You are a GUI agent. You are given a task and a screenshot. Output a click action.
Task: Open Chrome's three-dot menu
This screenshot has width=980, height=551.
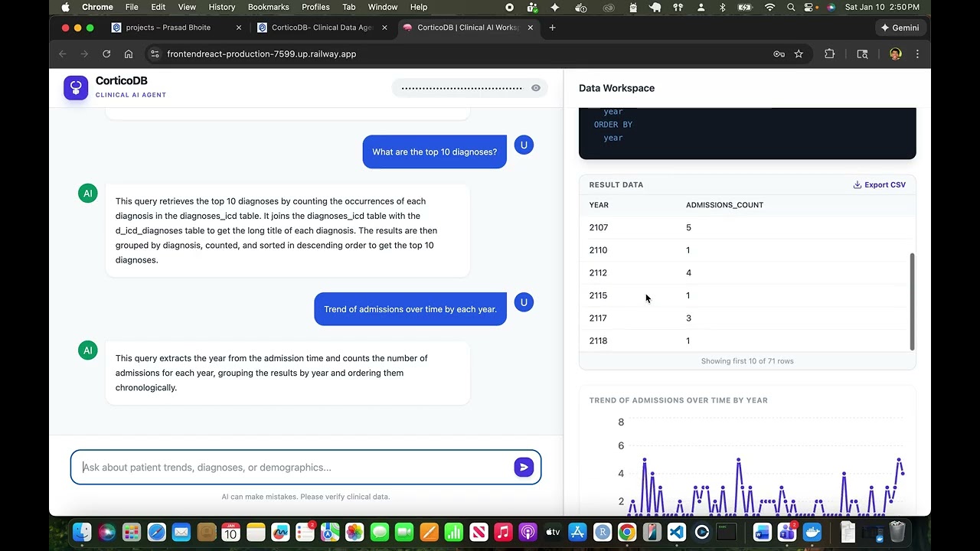[917, 54]
